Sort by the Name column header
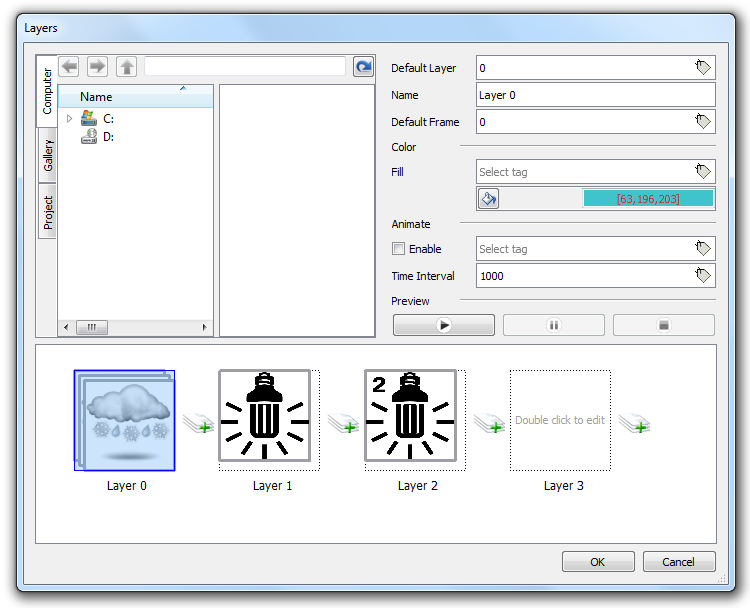 [x=135, y=97]
